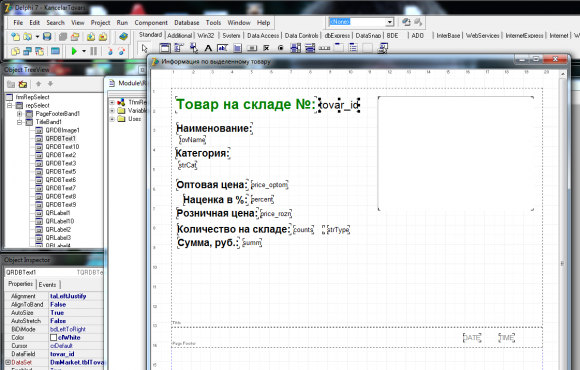Expand the PageFooterBand1 tree node
This screenshot has width=580, height=370.
tap(20, 114)
